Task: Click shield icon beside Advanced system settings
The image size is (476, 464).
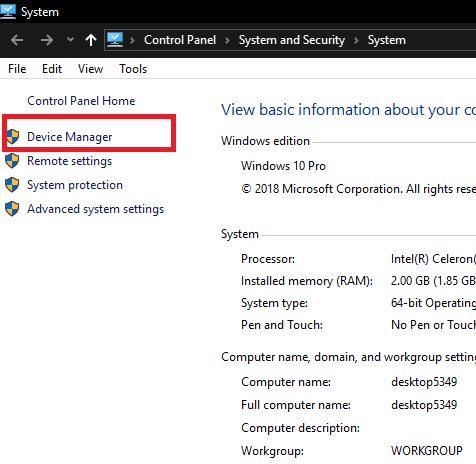Action: pos(12,209)
